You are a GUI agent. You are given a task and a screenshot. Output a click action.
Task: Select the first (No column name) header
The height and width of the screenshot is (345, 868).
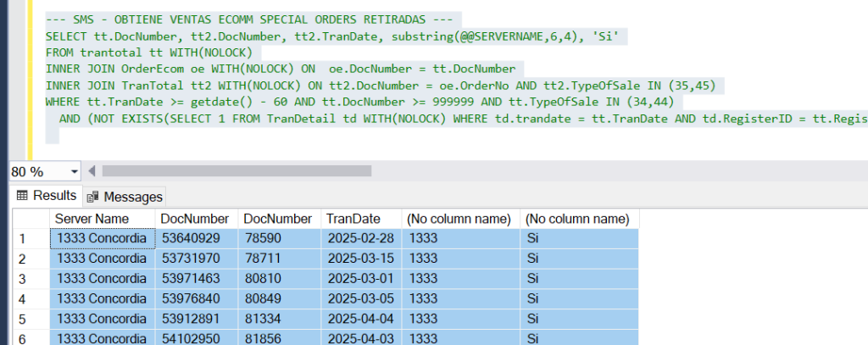pyautogui.click(x=460, y=219)
